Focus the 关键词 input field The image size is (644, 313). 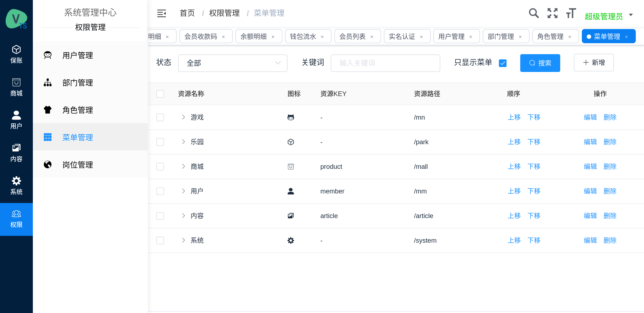click(385, 63)
